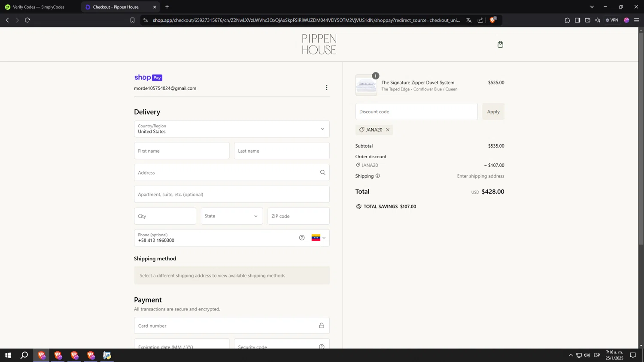Reload the page
This screenshot has width=644, height=362.
pyautogui.click(x=27, y=20)
